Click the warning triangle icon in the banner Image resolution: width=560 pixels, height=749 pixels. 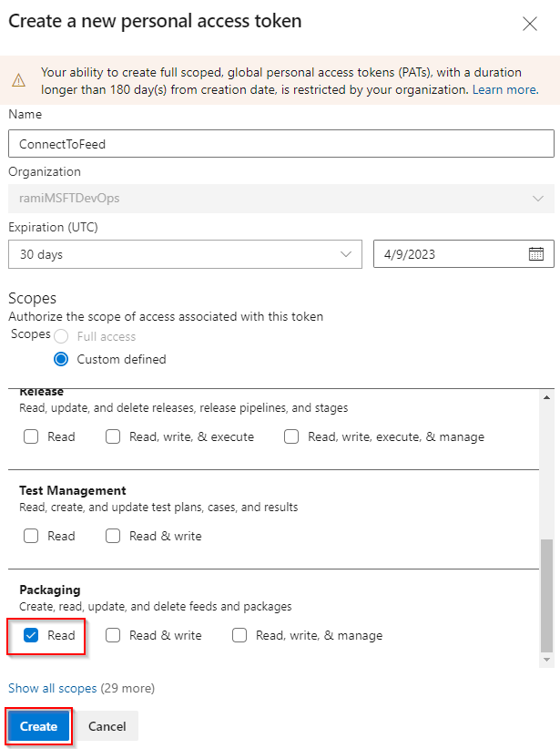[18, 80]
